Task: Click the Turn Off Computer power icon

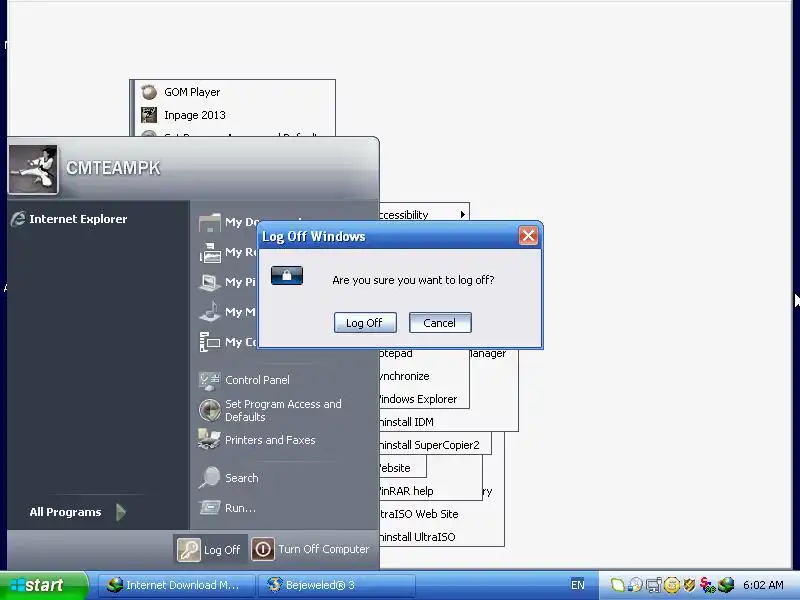Action: pyautogui.click(x=263, y=549)
